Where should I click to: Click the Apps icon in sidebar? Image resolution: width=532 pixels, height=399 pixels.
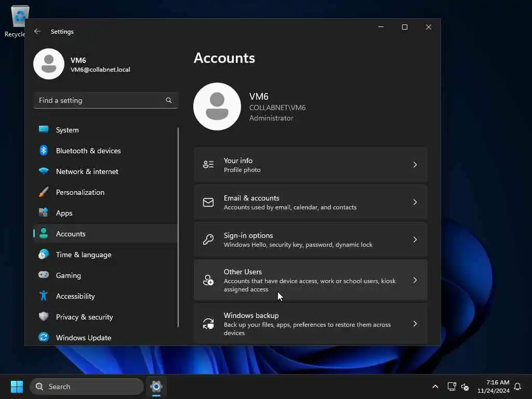pos(44,212)
